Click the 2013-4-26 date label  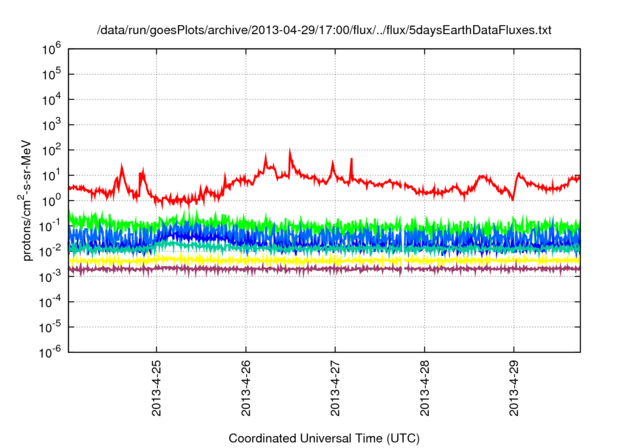tap(246, 388)
